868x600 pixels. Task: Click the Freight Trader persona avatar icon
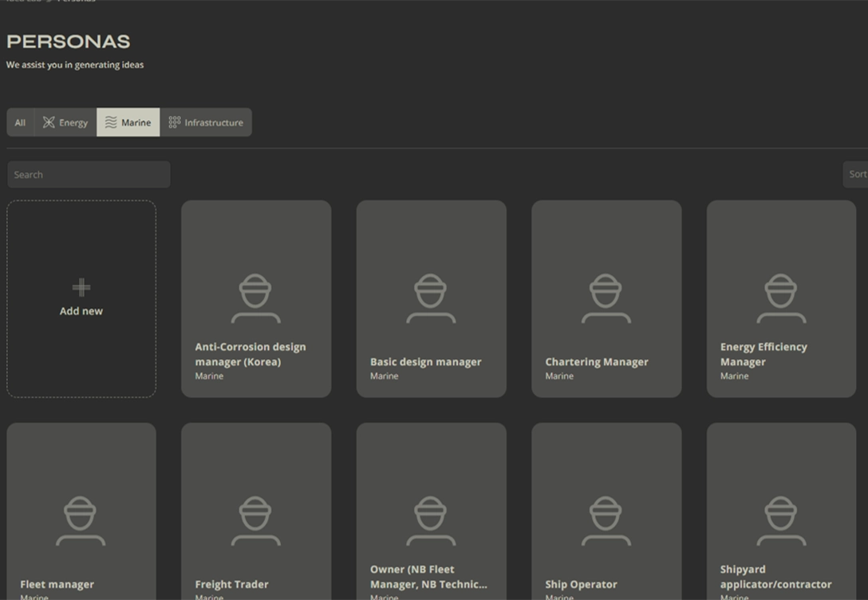(x=255, y=521)
